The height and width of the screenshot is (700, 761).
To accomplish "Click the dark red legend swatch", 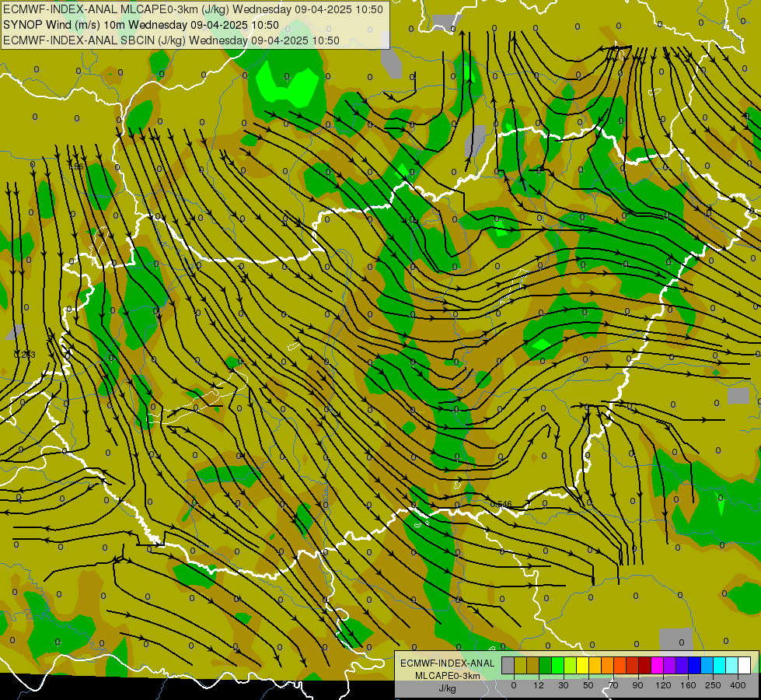I will pyautogui.click(x=645, y=665).
